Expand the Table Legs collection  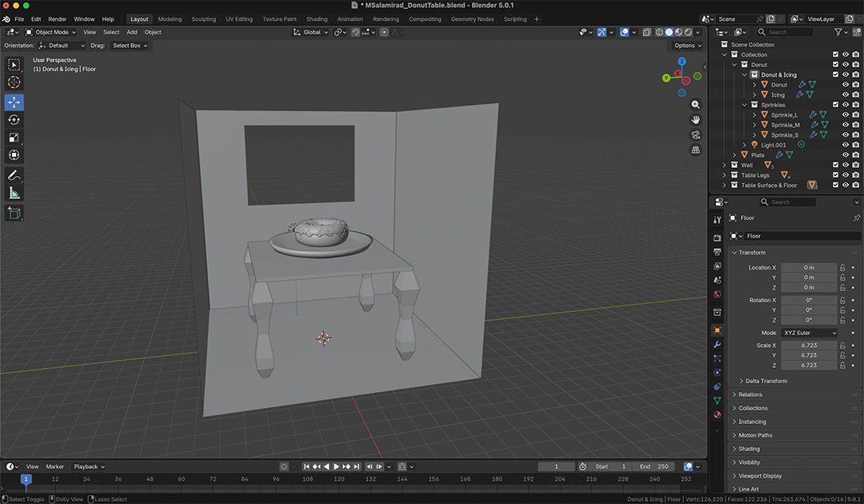pos(725,175)
